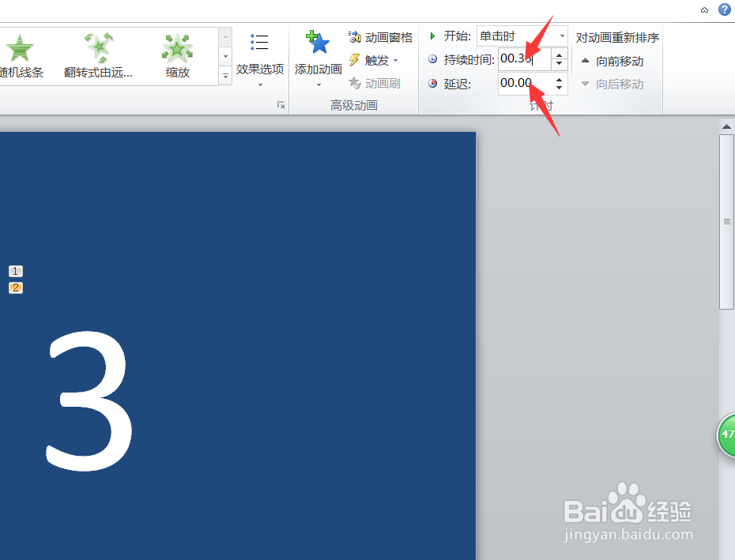
Task: Open the Start (开始) dropdown showing 单击时
Action: click(x=522, y=36)
